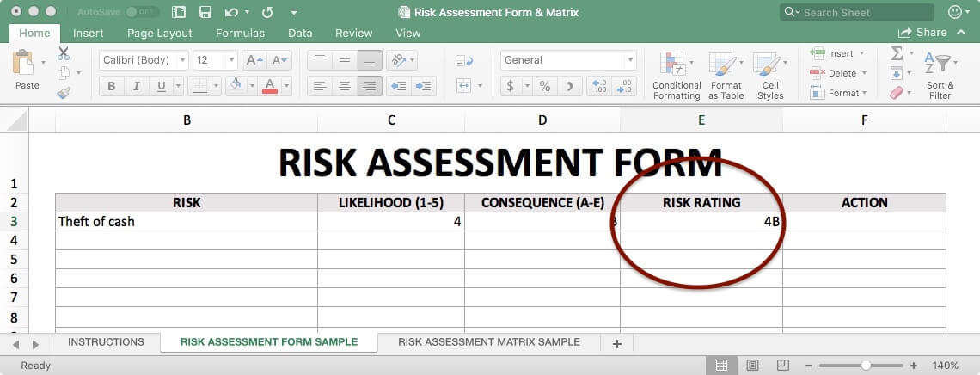Switch to the Insert ribbon tab
Image resolution: width=980 pixels, height=375 pixels.
point(89,34)
